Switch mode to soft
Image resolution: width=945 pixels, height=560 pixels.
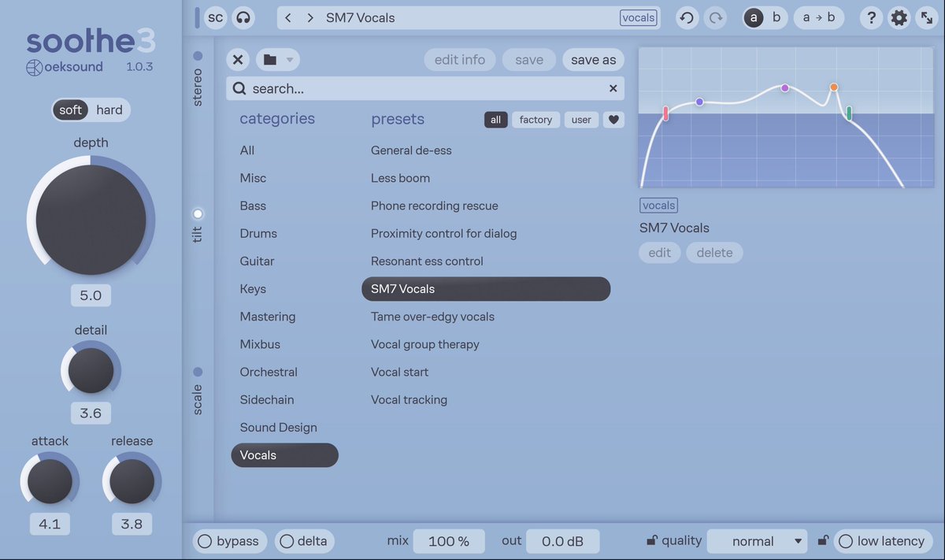coord(70,110)
